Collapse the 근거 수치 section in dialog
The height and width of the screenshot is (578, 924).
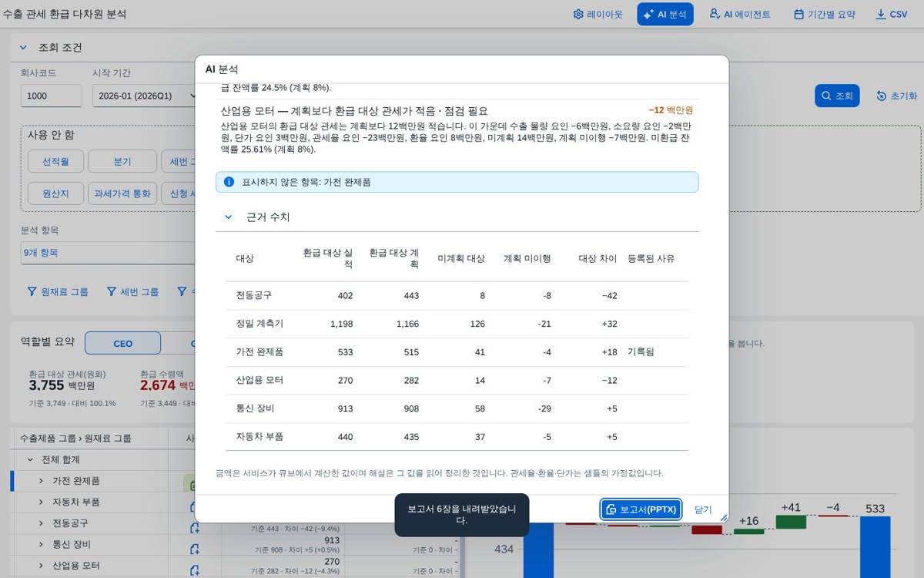(228, 217)
